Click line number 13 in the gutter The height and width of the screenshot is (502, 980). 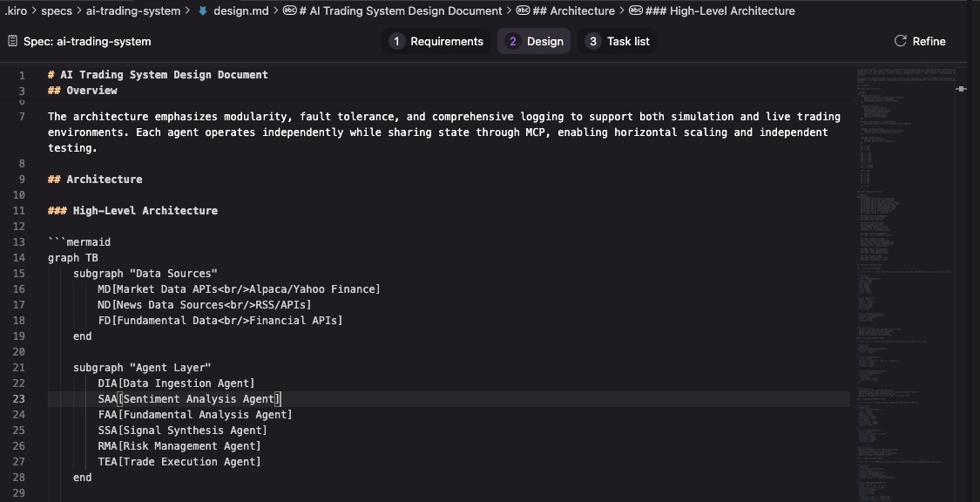pos(18,242)
